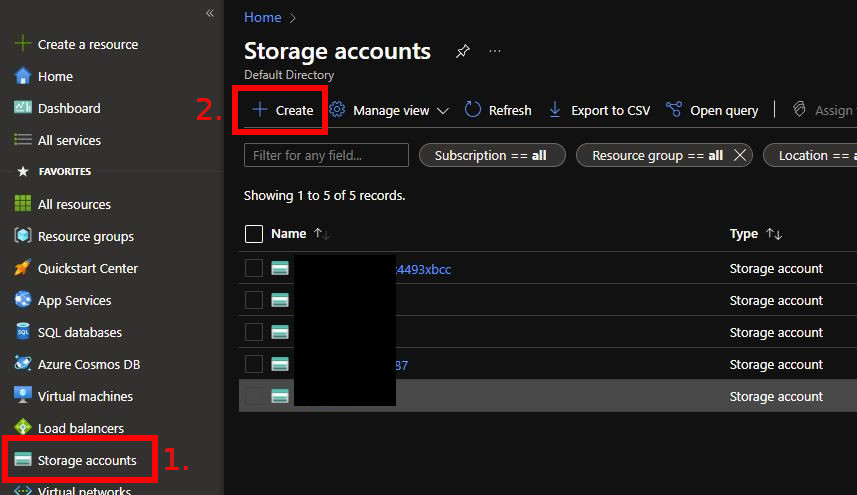Click Create to add storage account
This screenshot has height=495, width=857.
tap(283, 110)
